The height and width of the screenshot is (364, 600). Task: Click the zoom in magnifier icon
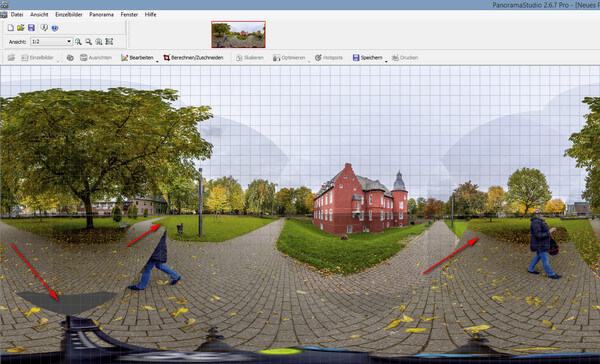78,42
